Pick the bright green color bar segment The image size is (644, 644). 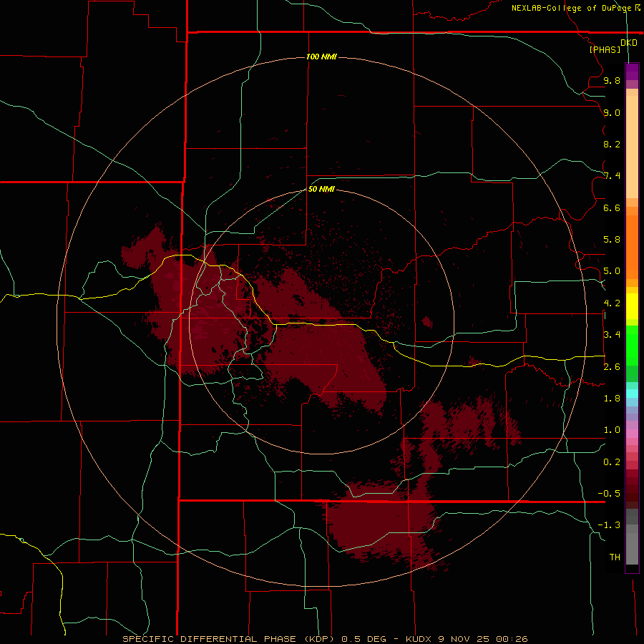(x=632, y=345)
